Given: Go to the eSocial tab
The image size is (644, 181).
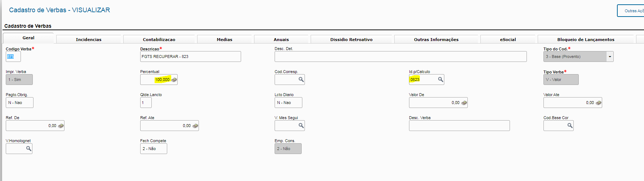Looking at the screenshot, I should click(x=508, y=40).
